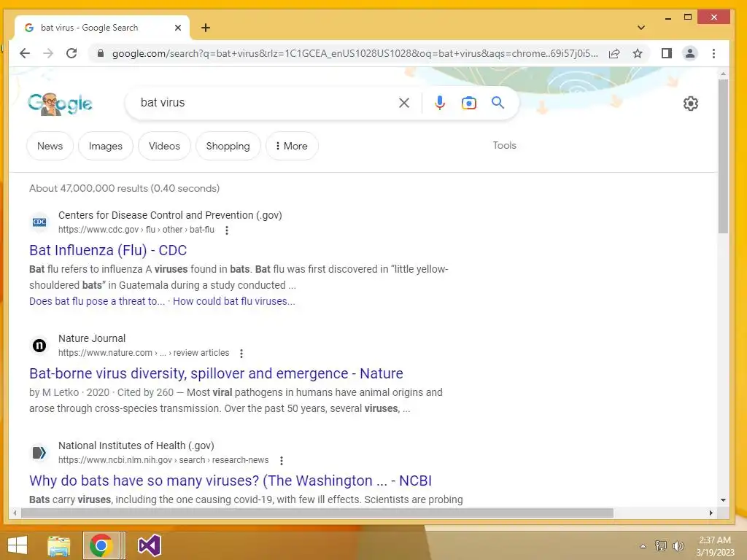Bookmark this page with the star icon

coord(638,53)
